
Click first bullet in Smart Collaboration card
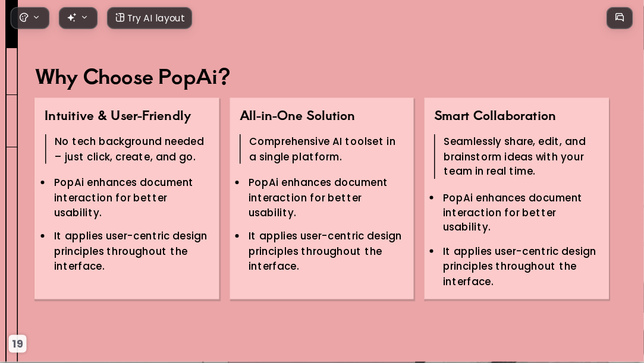(512, 213)
